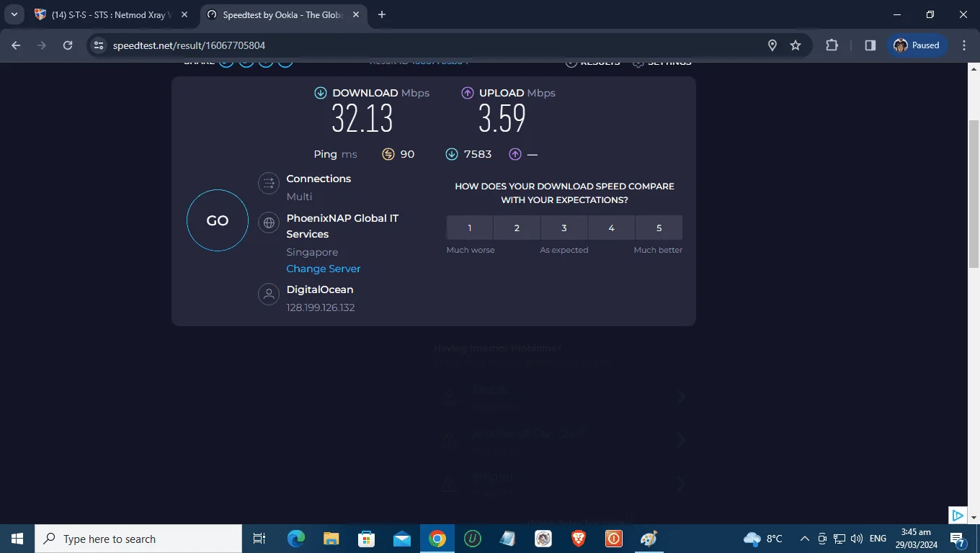Click the Meet Now camera tray icon
This screenshot has height=553, width=980.
pos(822,539)
